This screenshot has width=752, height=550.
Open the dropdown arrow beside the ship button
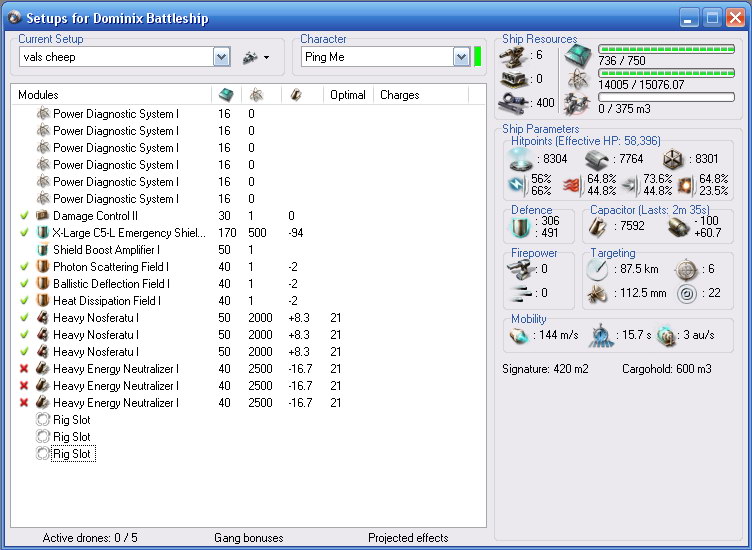[266, 57]
